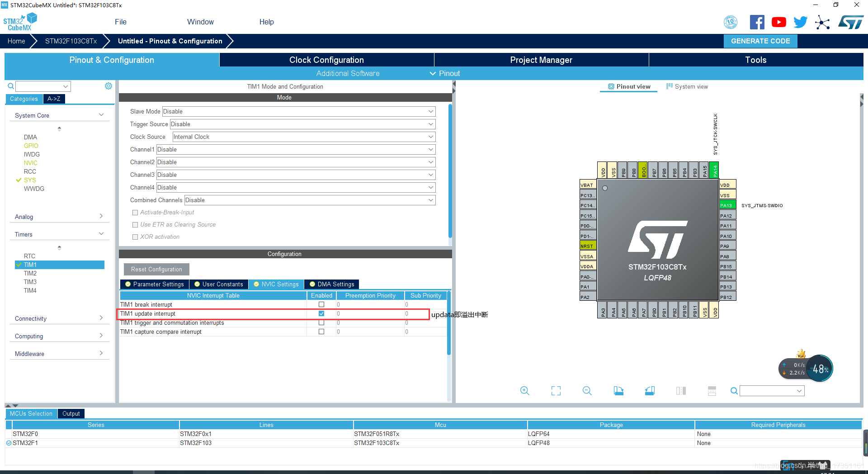Click the NRST pin on the chip
The image size is (868, 474).
pyautogui.click(x=588, y=246)
